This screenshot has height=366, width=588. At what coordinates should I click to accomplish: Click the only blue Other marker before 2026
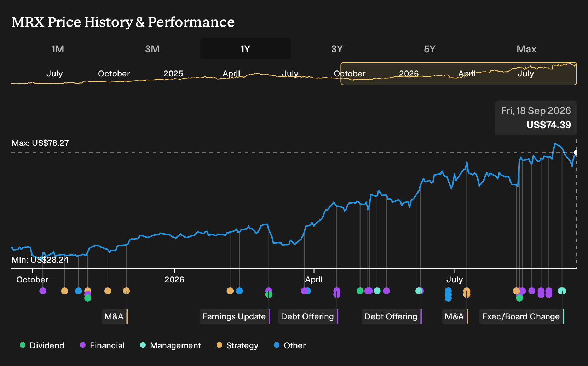pos(79,291)
